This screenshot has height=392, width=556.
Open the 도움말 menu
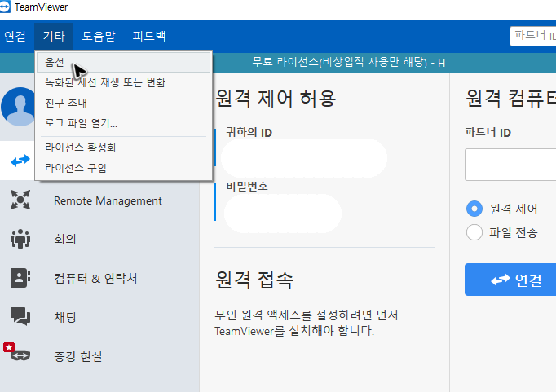(99, 36)
